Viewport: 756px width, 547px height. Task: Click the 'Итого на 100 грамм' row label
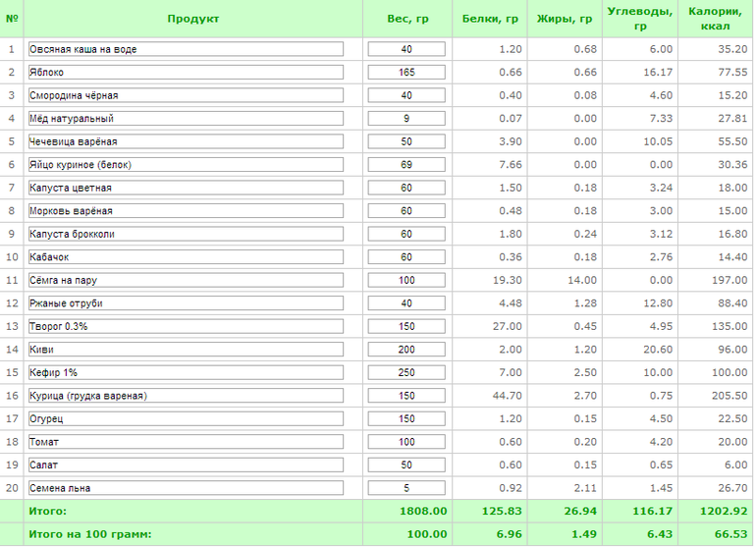click(x=90, y=534)
